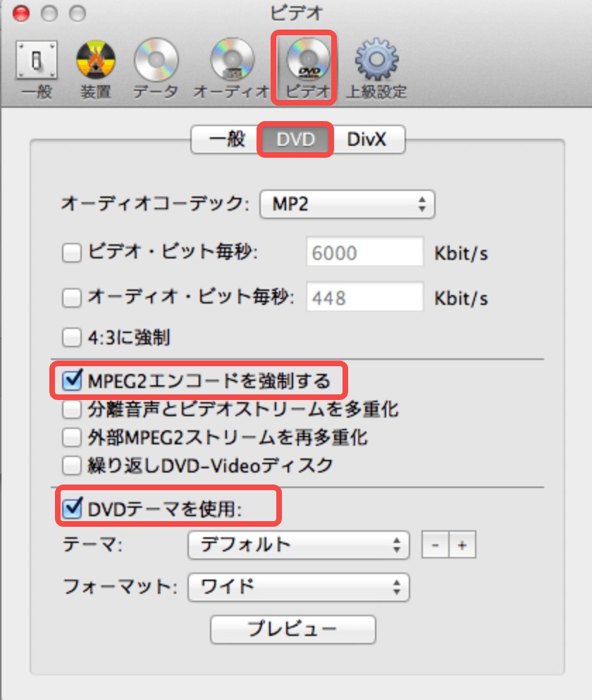Switch to the DVD segment tab
592x700 pixels.
tap(295, 139)
